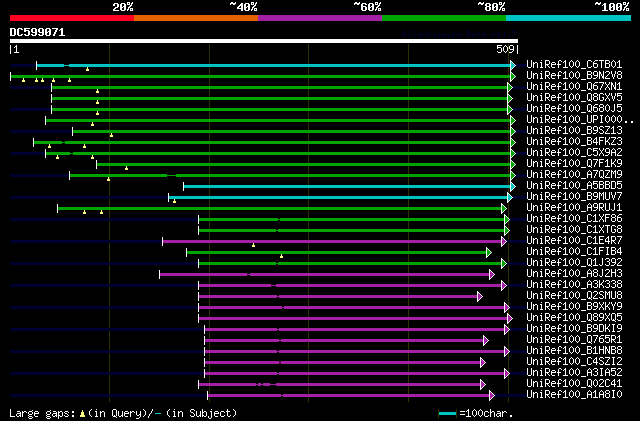Select the UniRef100_A3K338 label

point(574,285)
